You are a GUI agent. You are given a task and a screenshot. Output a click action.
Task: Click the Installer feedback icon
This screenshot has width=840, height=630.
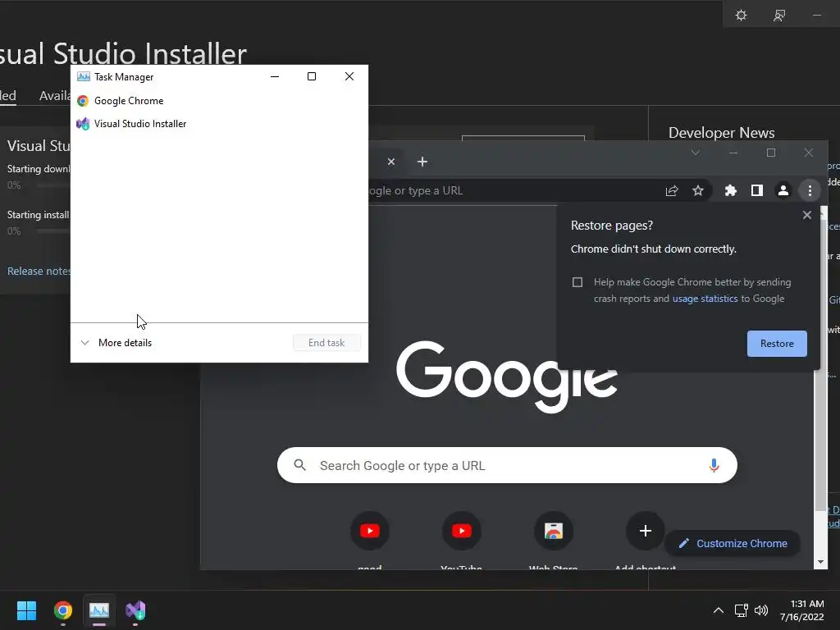(x=779, y=15)
